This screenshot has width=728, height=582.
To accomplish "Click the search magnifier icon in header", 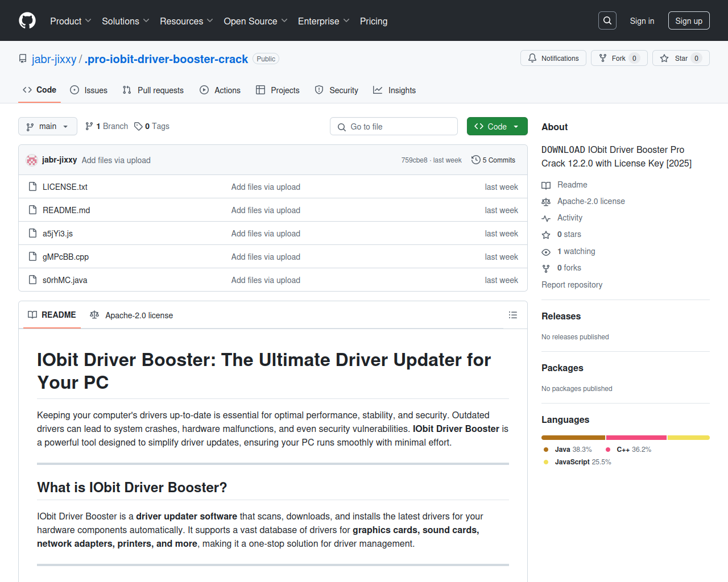I will click(x=607, y=20).
